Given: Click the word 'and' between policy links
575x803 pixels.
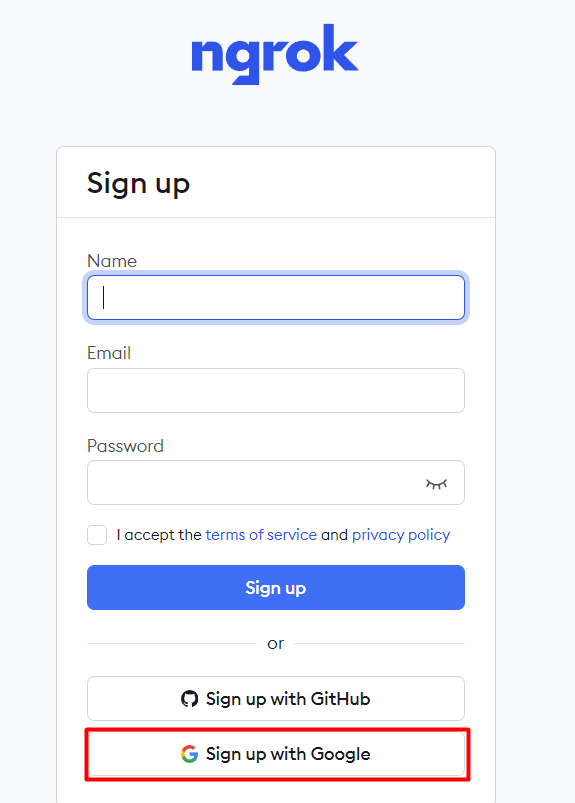Looking at the screenshot, I should click(334, 535).
